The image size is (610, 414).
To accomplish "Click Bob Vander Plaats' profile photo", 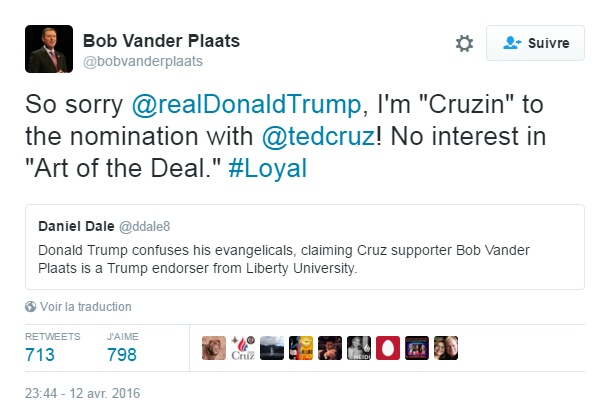I will 49,49.
